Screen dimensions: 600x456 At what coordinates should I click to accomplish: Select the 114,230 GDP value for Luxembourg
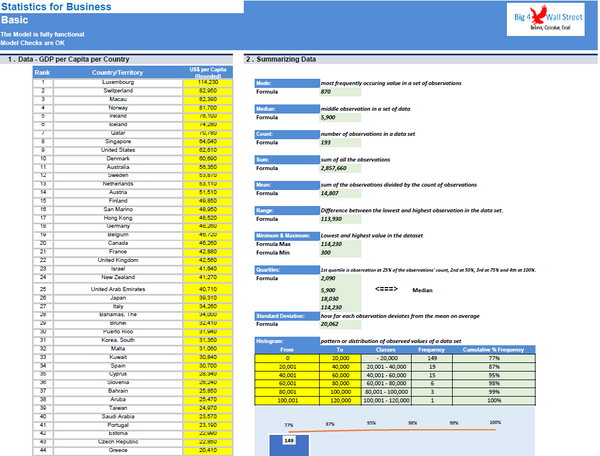208,82
